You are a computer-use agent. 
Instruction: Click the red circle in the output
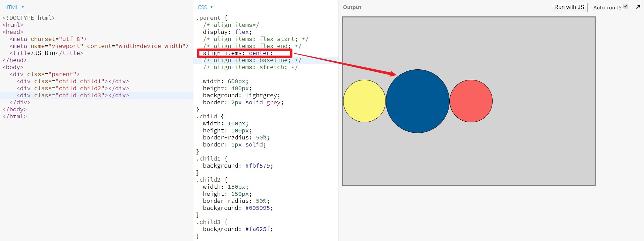click(x=471, y=101)
